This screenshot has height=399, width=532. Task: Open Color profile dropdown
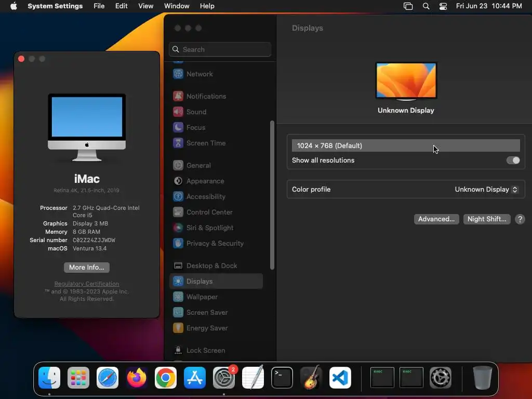[x=486, y=189]
